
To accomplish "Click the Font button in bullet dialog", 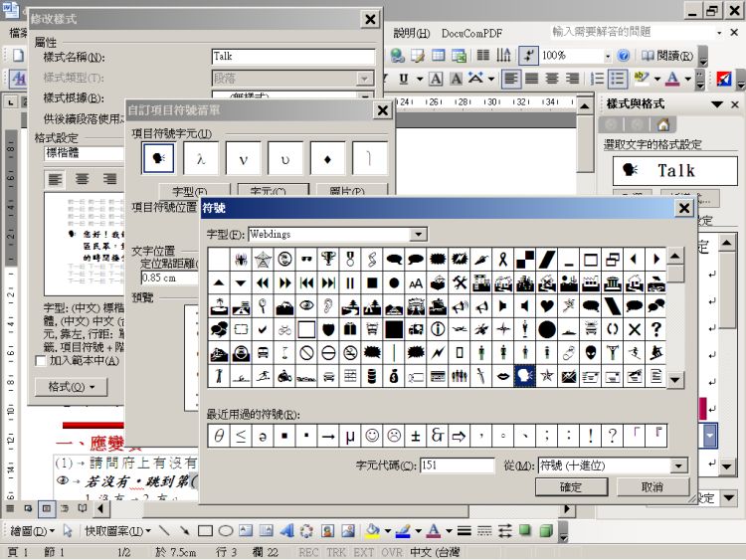I will pos(194,190).
